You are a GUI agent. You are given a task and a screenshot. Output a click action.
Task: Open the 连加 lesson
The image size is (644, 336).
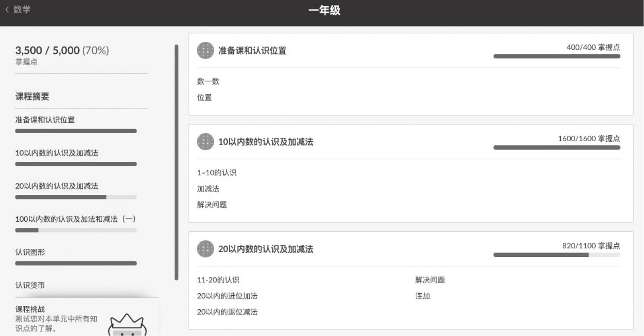coord(423,296)
